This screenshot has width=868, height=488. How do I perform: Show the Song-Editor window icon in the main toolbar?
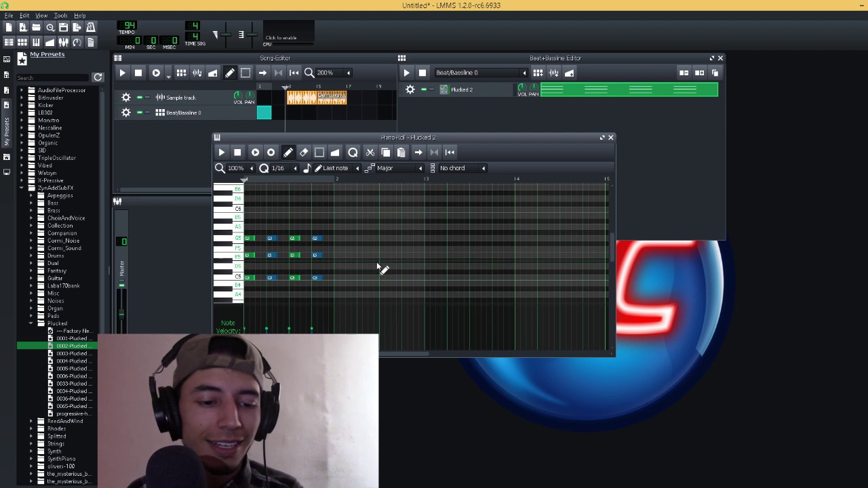(x=9, y=42)
